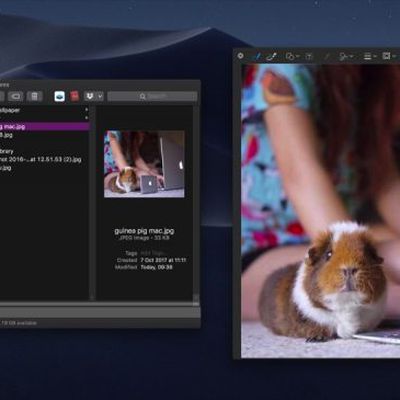400x400 pixels.
Task: Open the Sign signature menu in Preview toolbar
Action: click(x=346, y=56)
